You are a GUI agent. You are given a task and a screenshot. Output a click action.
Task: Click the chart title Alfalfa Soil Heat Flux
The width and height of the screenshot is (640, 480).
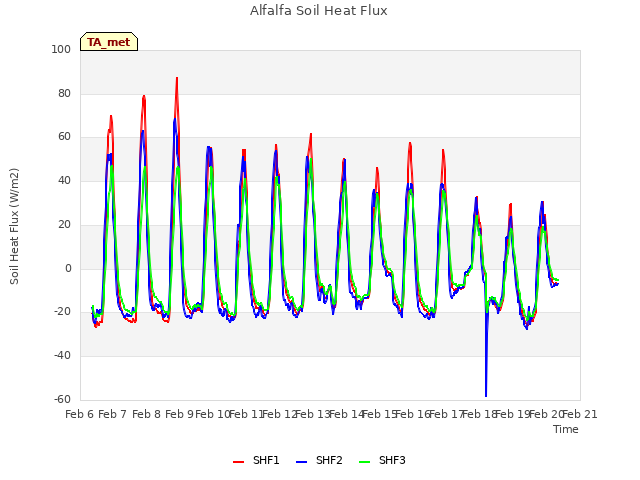(x=318, y=11)
